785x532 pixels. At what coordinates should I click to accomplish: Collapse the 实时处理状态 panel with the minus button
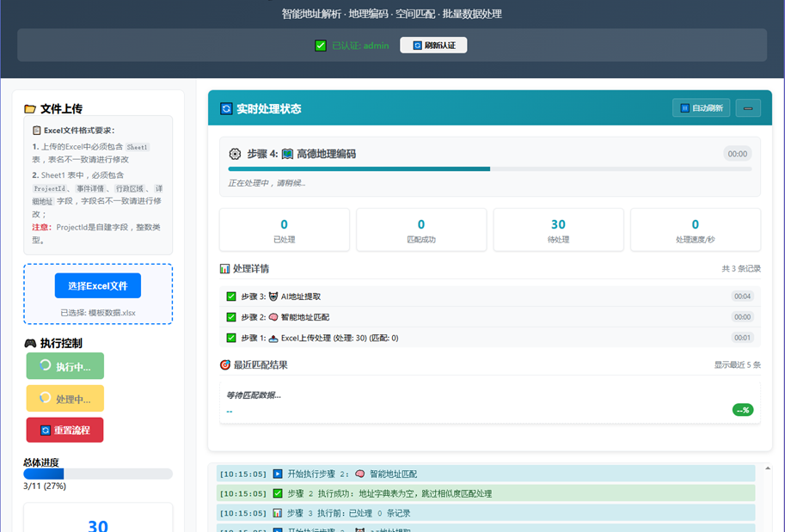click(x=748, y=108)
